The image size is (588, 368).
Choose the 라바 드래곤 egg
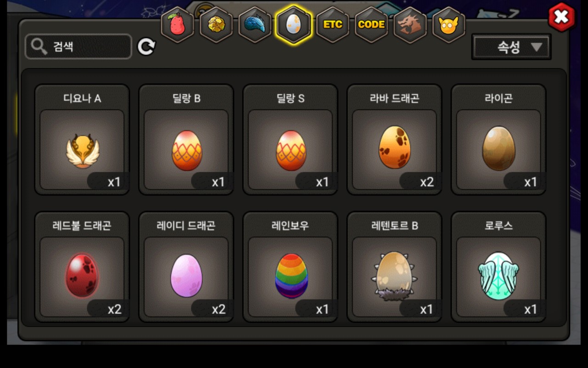[395, 139]
